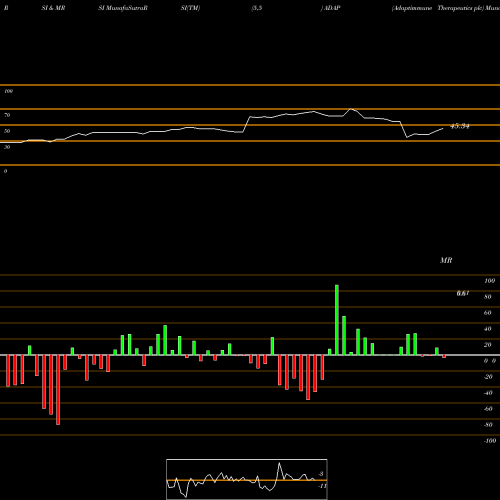Click the 'Adaptimmune' company name text

click(412, 8)
